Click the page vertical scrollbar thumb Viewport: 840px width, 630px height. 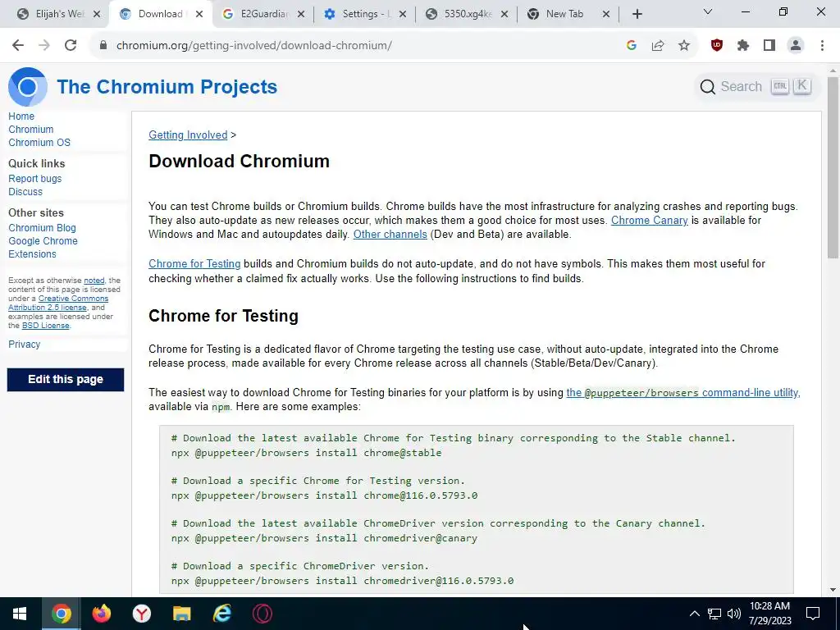pos(833,169)
